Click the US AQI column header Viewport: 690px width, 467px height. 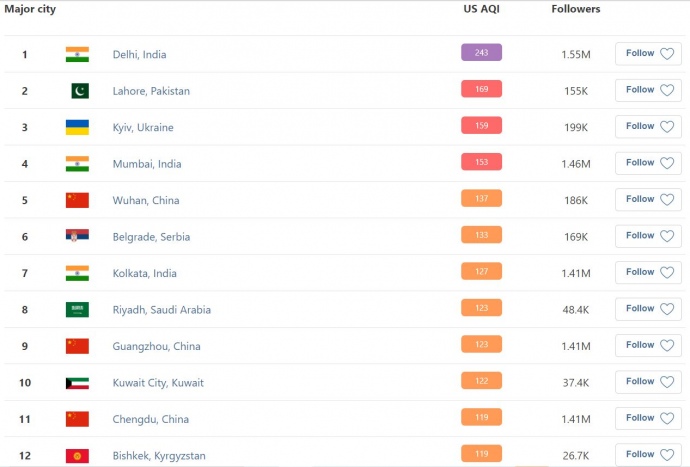pyautogui.click(x=480, y=9)
